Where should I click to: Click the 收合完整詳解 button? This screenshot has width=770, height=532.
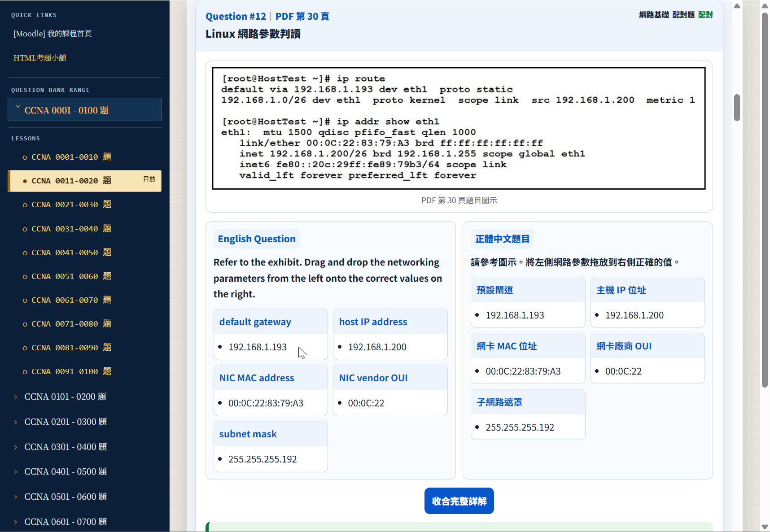tap(459, 501)
